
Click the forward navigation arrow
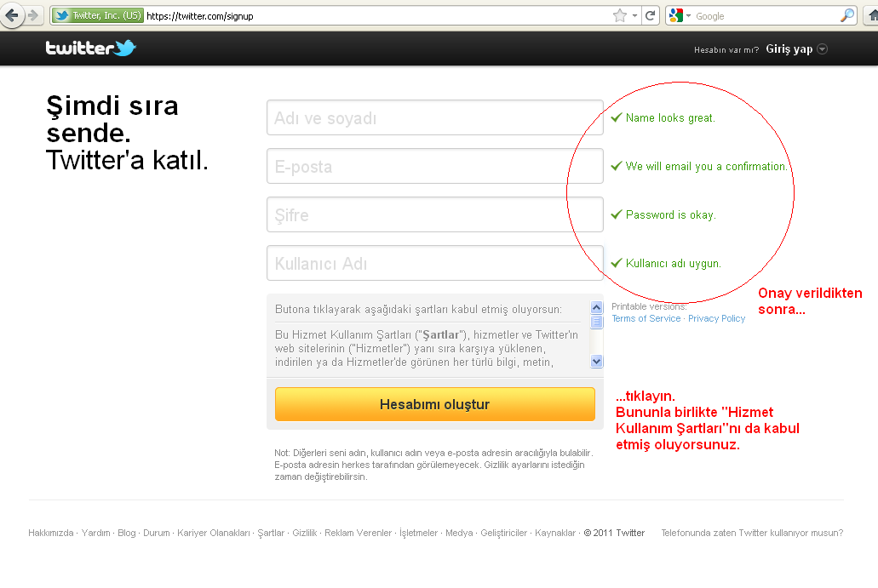(33, 14)
